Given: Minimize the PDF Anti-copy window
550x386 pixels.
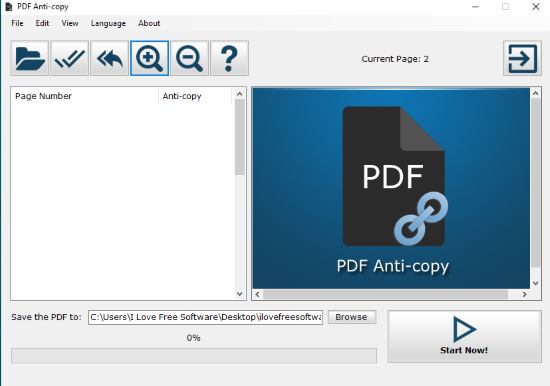Looking at the screenshot, I should tap(476, 7).
